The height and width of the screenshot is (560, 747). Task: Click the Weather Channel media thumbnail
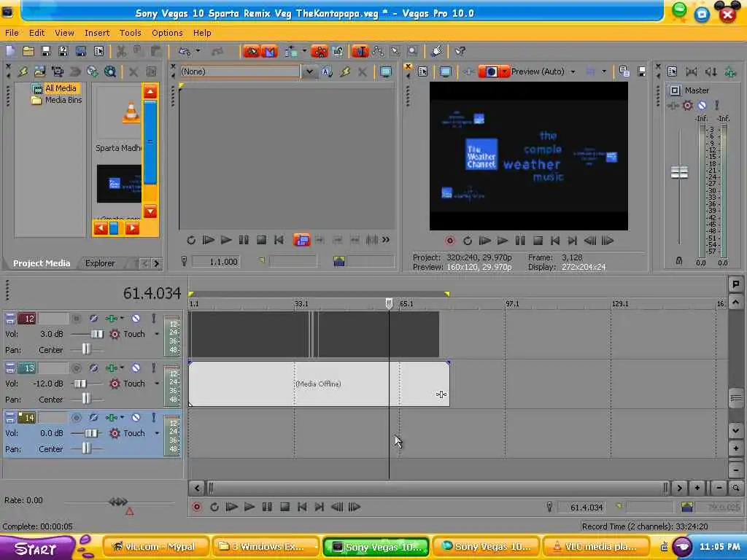click(x=119, y=183)
